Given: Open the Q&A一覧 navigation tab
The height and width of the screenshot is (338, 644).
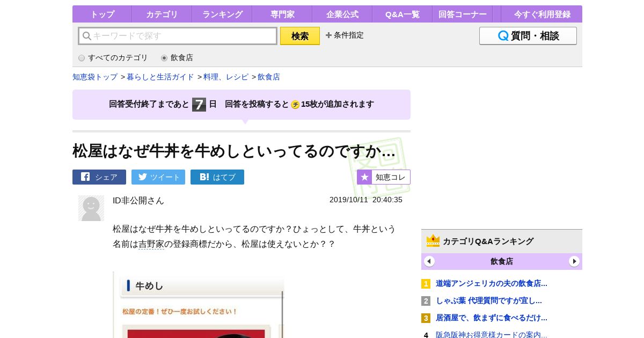Looking at the screenshot, I should (402, 14).
